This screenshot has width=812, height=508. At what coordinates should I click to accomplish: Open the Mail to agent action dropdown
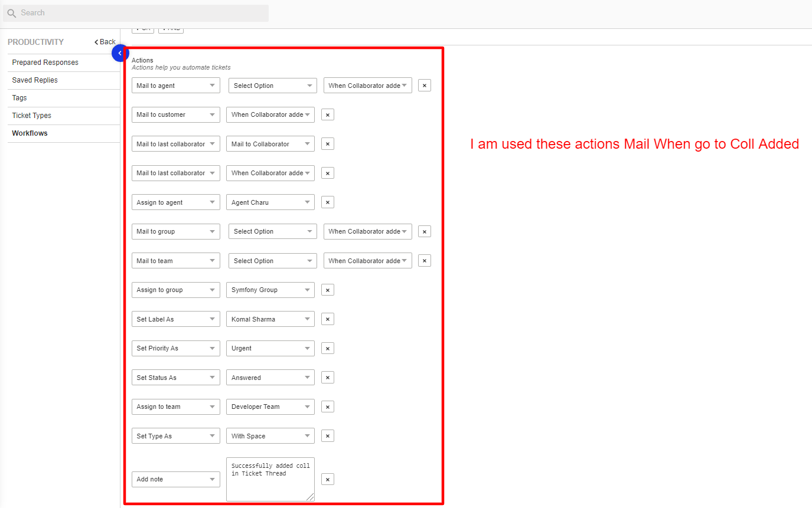[x=176, y=86]
